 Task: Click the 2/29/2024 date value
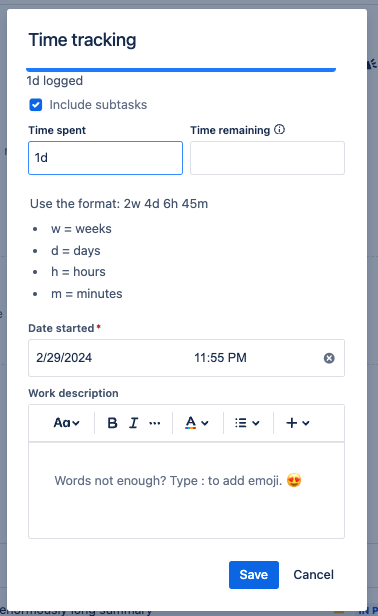[64, 358]
